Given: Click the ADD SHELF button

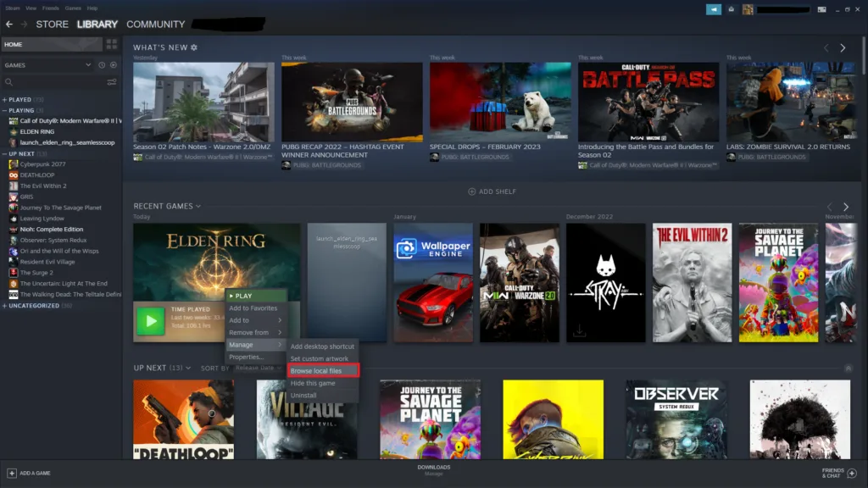Looking at the screenshot, I should click(492, 191).
